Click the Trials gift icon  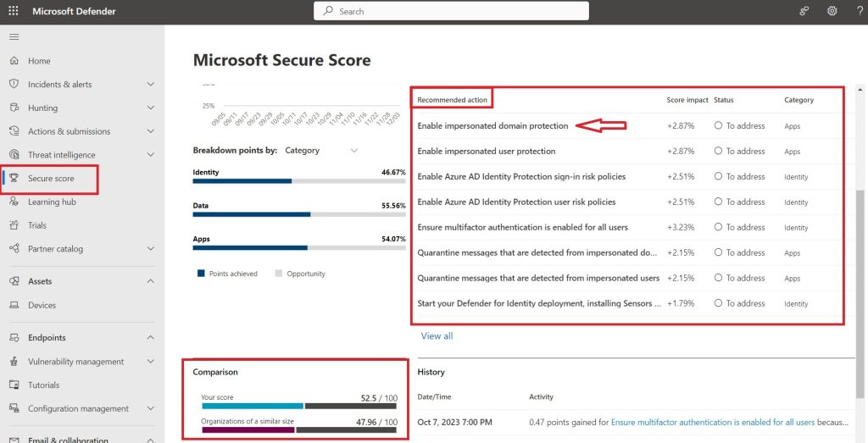click(14, 225)
